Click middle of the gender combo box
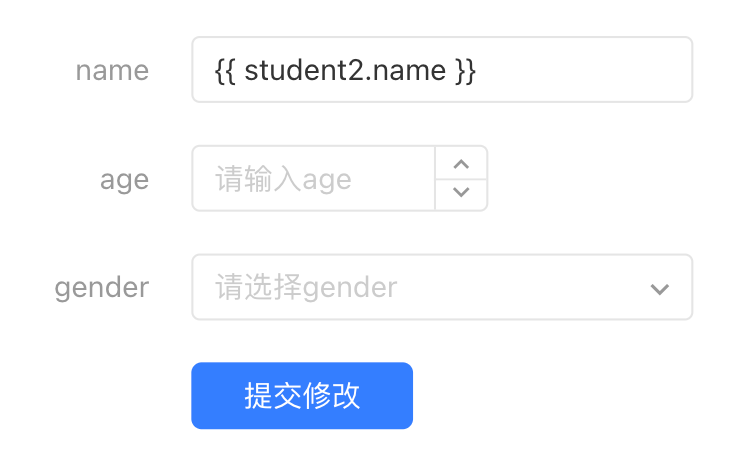 click(441, 288)
